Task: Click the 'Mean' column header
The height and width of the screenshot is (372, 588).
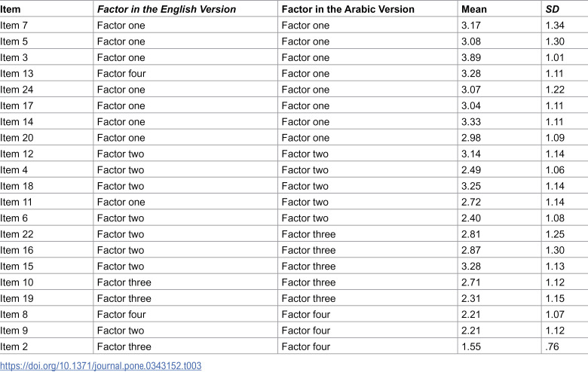Action: pyautogui.click(x=474, y=9)
